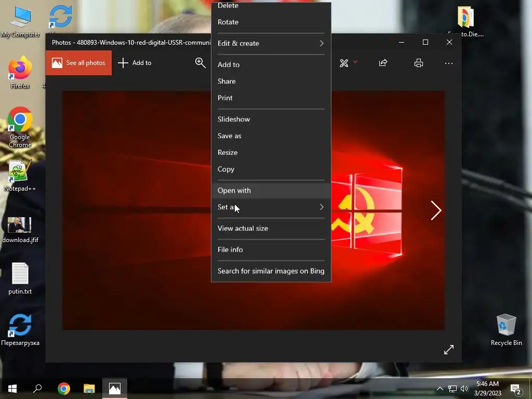Maximize the Photos window

[425, 42]
